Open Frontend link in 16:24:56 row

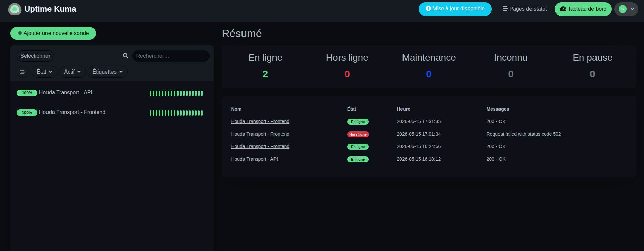point(260,146)
